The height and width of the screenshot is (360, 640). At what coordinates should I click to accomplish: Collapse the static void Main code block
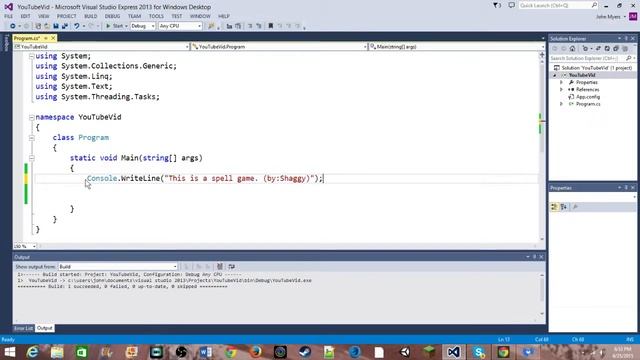[31, 158]
